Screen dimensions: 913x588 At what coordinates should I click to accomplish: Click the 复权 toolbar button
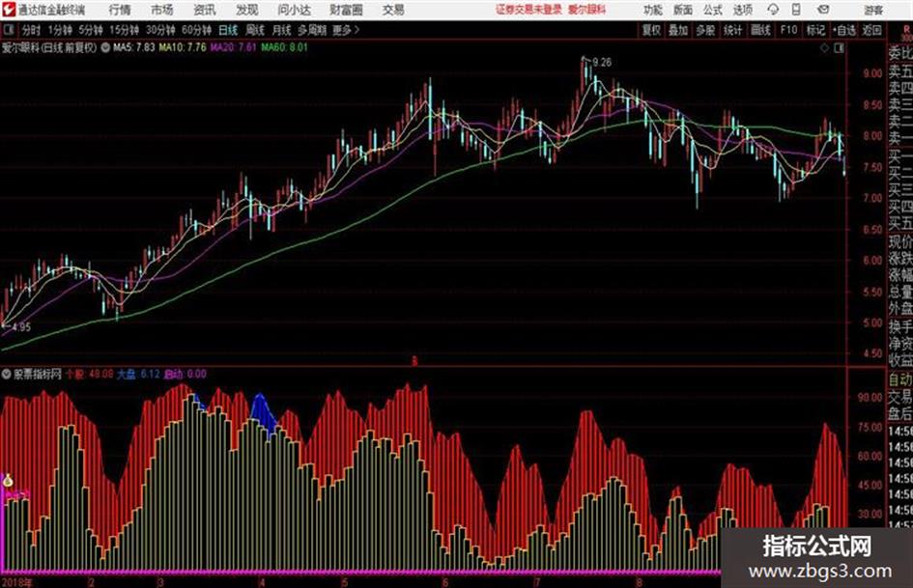click(x=651, y=30)
